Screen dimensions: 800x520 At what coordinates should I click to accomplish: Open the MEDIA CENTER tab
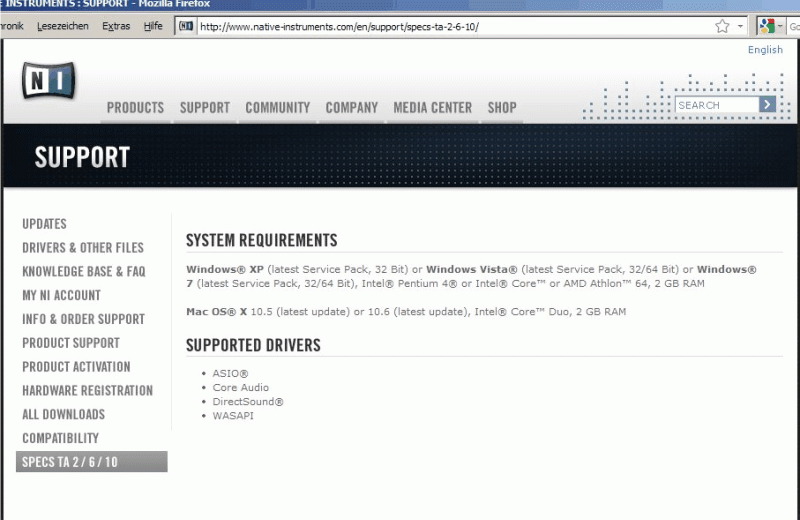(432, 108)
